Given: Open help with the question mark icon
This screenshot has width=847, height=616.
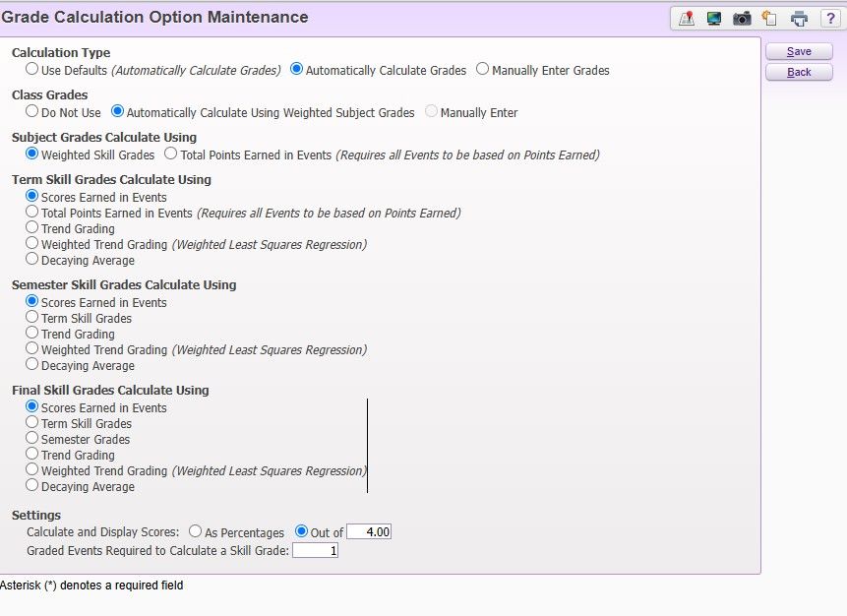Looking at the screenshot, I should point(829,19).
